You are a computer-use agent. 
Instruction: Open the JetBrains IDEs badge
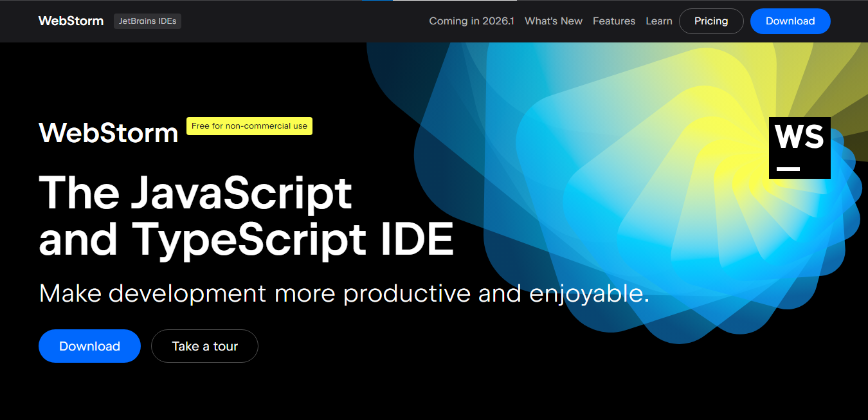[x=148, y=21]
